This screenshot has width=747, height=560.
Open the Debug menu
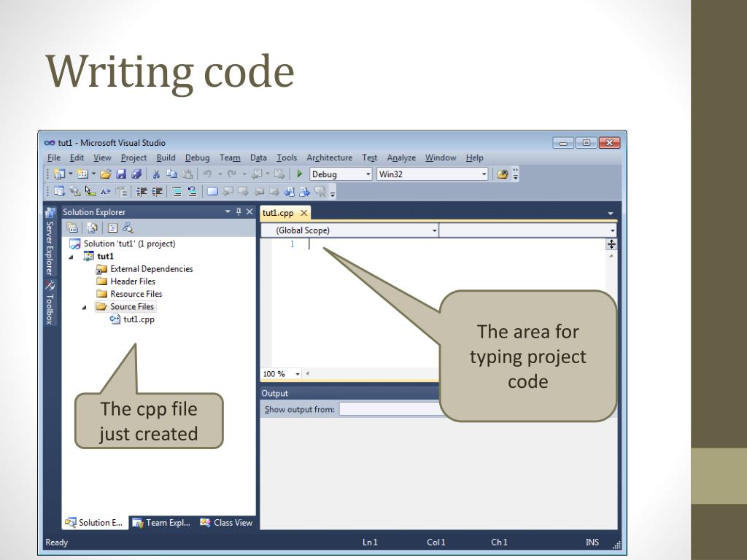(x=197, y=157)
